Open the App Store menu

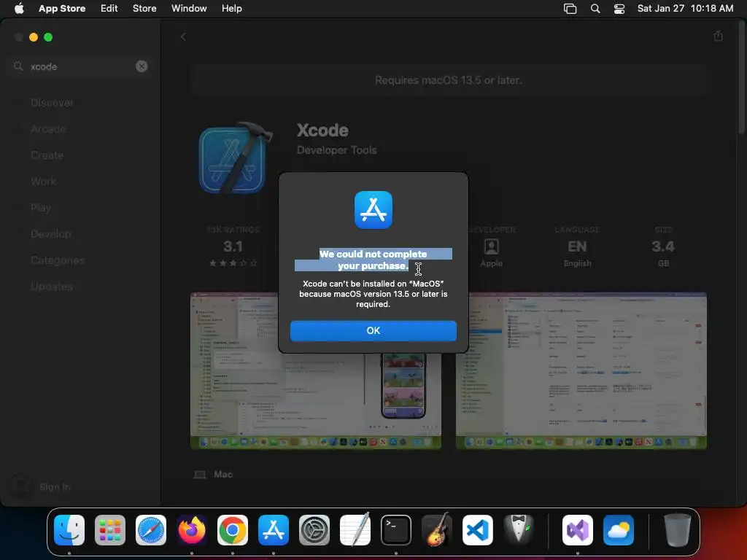tap(62, 8)
